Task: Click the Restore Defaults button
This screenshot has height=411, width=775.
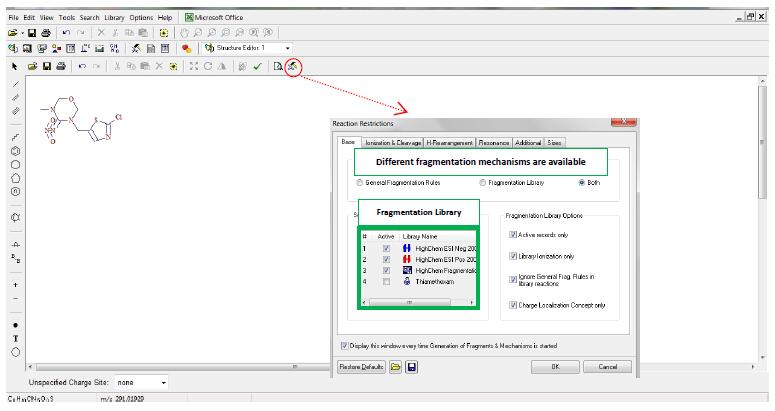Action: pos(361,367)
